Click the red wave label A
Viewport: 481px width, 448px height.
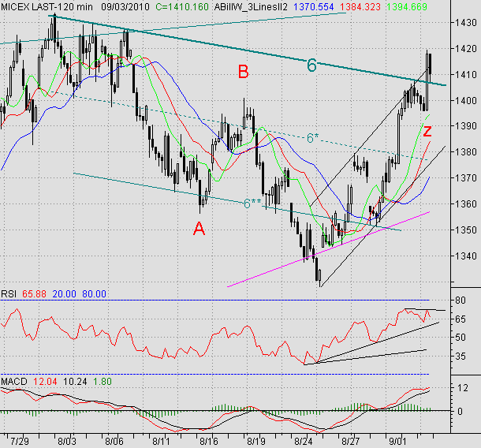[199, 228]
